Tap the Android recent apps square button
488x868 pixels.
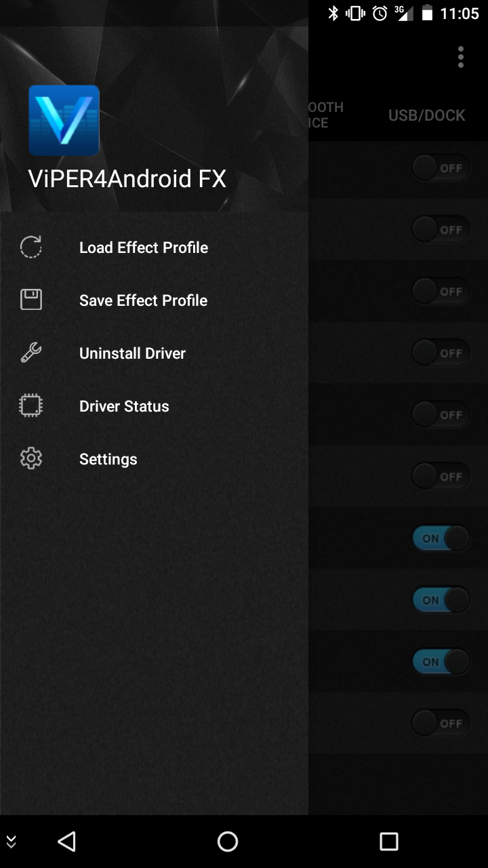pos(389,842)
